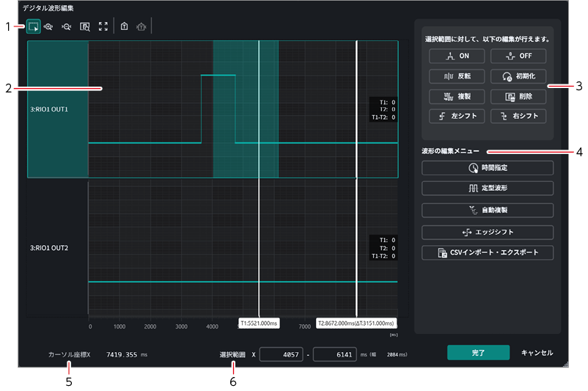The image size is (588, 391).
Task: Click the キャンセル cancel button
Action: click(x=537, y=353)
